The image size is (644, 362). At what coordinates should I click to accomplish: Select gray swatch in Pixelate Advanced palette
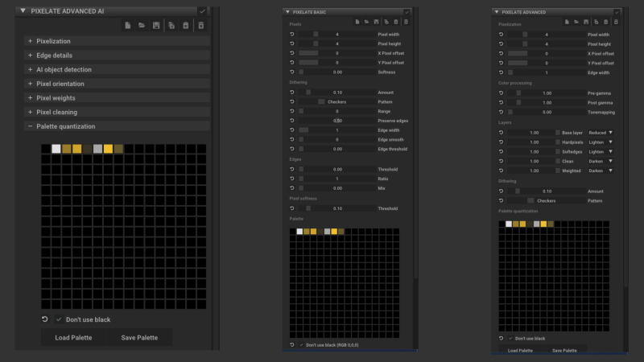tap(536, 224)
